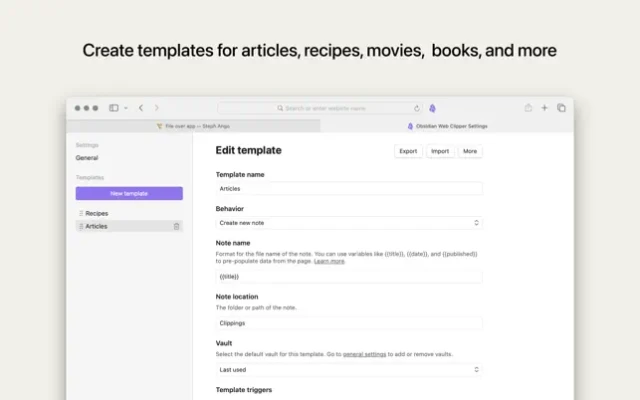640x400 pixels.
Task: Open the sidebar toggle dropdown chevron
Action: pos(125,108)
